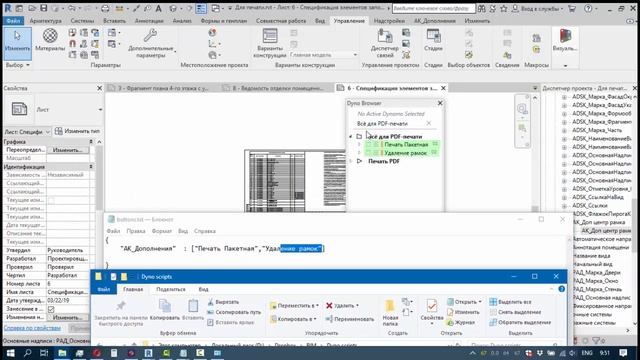The height and width of the screenshot is (360, 640).
Task: Open the Материалы materials tool
Action: 50,41
